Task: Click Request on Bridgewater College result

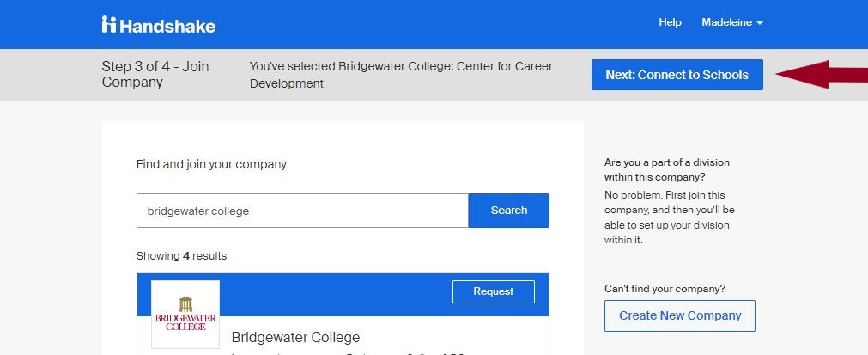Action: coord(493,292)
